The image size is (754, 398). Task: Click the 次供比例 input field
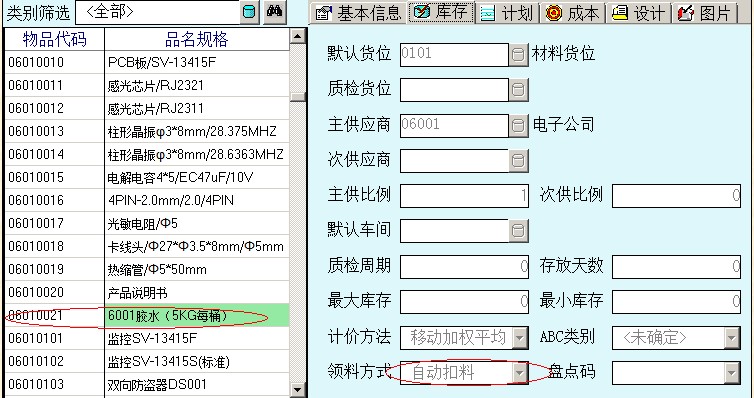(676, 196)
